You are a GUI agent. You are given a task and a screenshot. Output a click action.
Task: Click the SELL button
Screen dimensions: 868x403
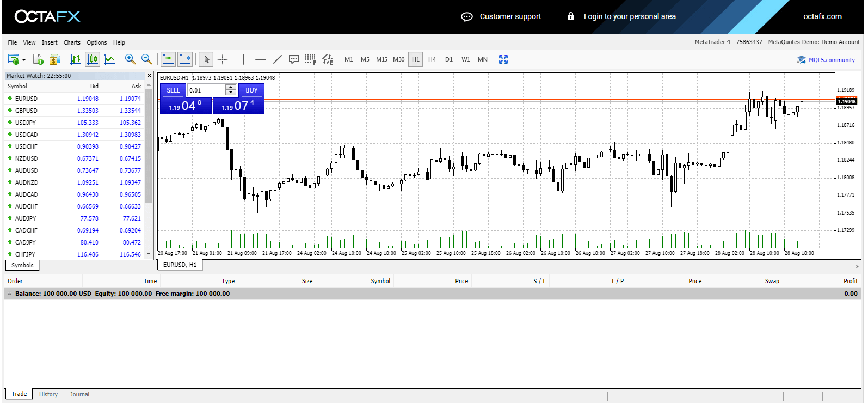[173, 90]
